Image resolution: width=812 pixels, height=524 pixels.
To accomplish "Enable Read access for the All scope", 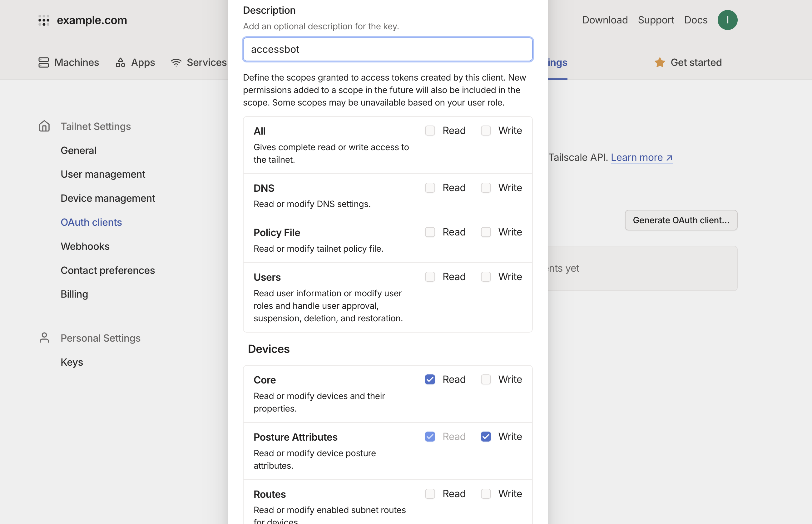I will (430, 130).
